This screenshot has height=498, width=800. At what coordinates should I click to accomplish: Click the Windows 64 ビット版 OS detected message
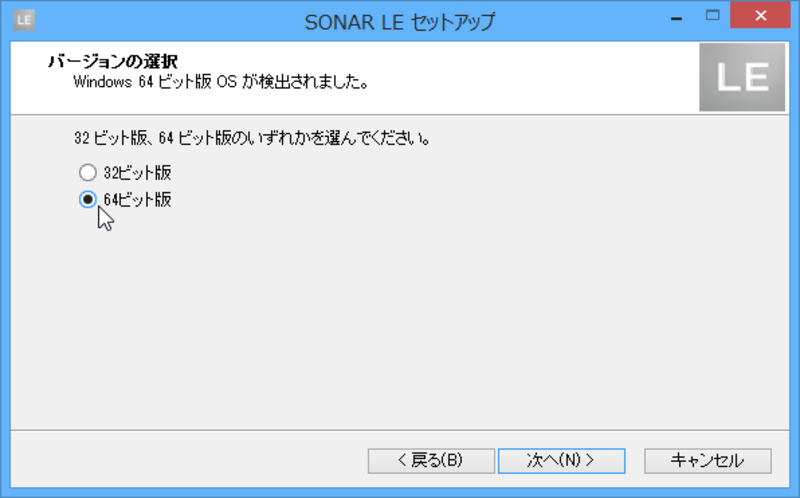221,82
